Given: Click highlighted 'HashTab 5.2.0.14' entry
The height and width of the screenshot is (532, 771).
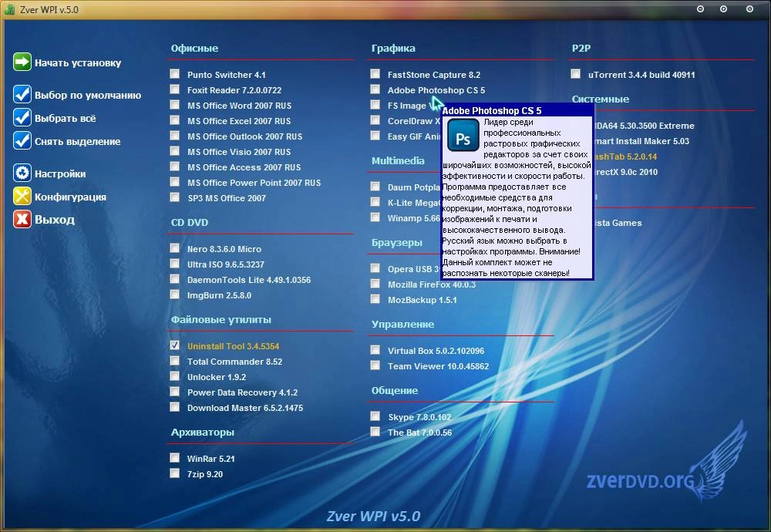Looking at the screenshot, I should point(625,157).
